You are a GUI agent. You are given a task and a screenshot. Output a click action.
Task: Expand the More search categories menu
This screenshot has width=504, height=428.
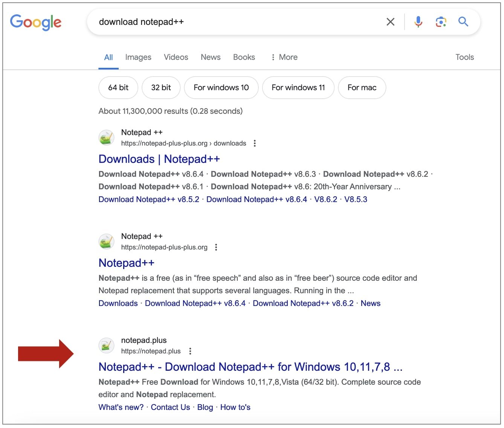click(x=284, y=57)
